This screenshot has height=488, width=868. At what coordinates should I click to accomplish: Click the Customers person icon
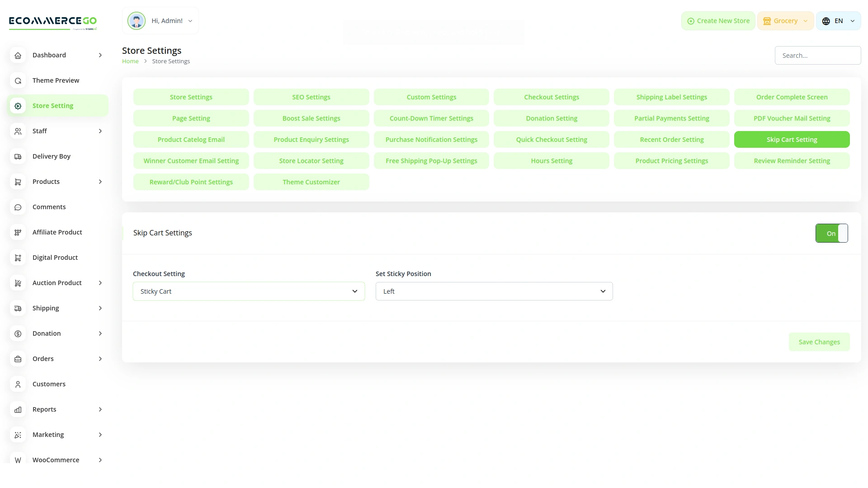[18, 384]
